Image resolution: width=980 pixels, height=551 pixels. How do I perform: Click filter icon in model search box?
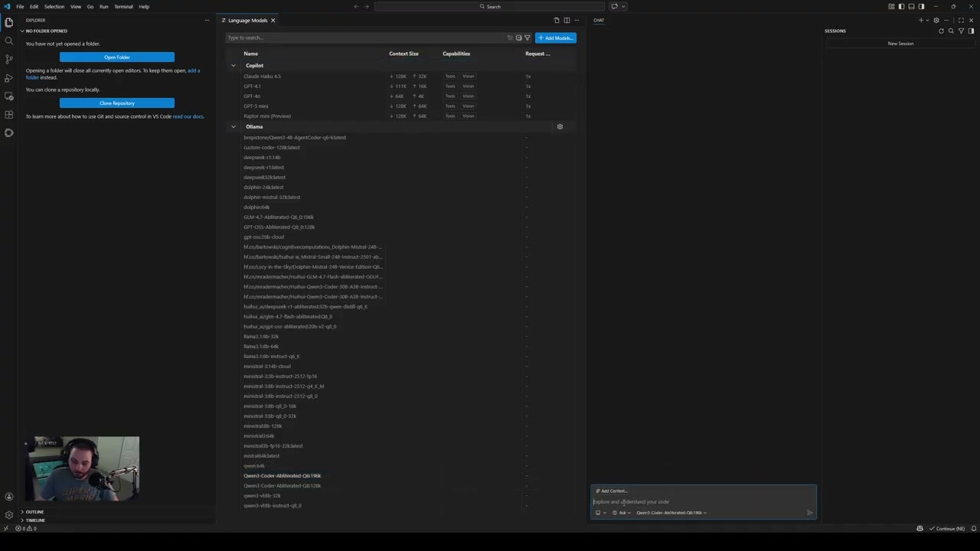[527, 37]
